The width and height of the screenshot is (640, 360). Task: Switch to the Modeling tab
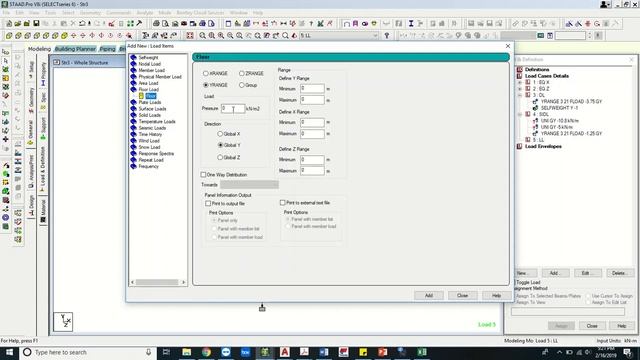(x=39, y=49)
